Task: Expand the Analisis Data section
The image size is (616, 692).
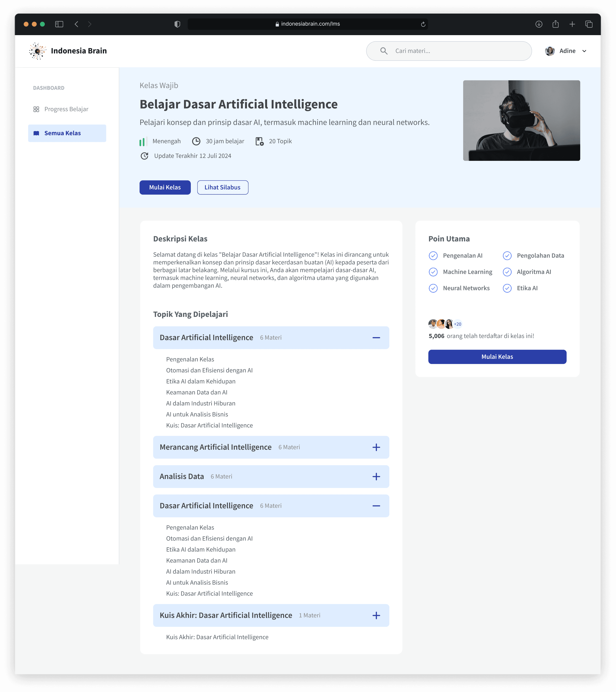Action: click(x=376, y=477)
